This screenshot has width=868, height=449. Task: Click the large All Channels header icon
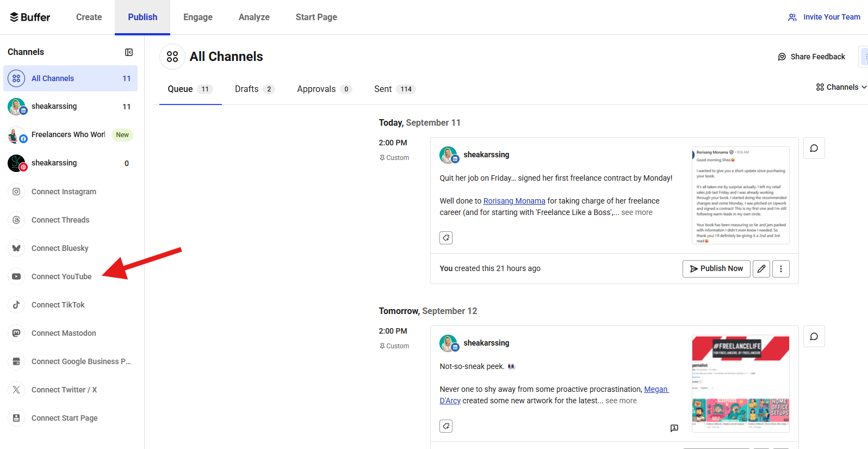coord(172,57)
